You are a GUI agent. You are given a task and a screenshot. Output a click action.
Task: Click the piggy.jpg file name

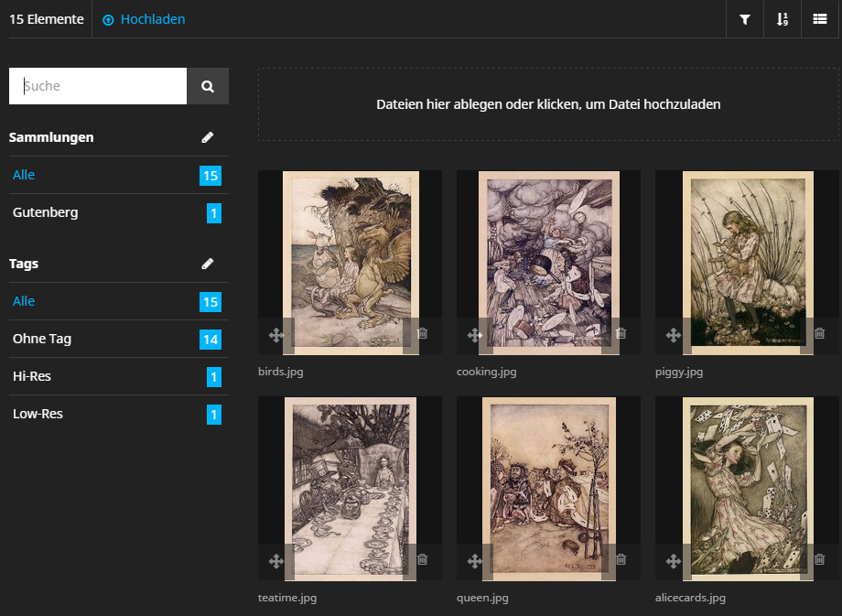679,372
